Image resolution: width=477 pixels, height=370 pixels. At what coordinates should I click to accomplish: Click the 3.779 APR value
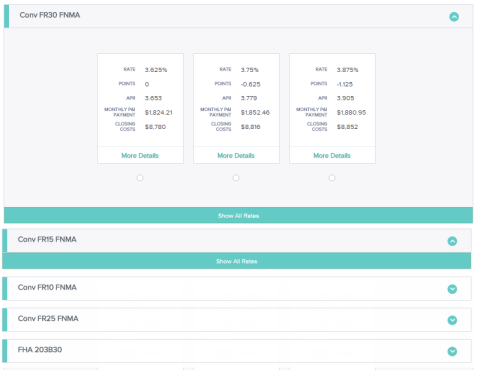(x=249, y=98)
